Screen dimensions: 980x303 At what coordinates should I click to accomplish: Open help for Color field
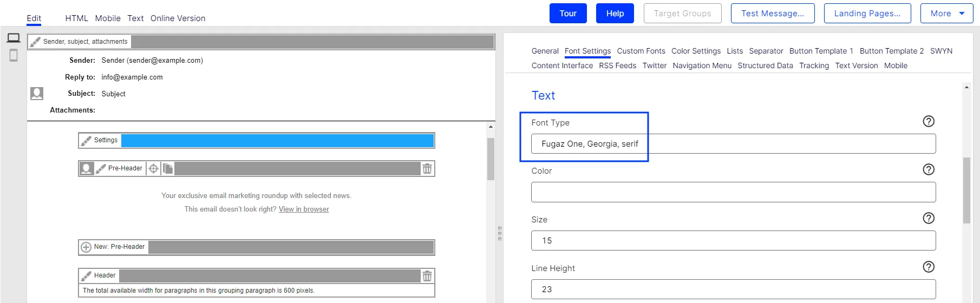[929, 169]
